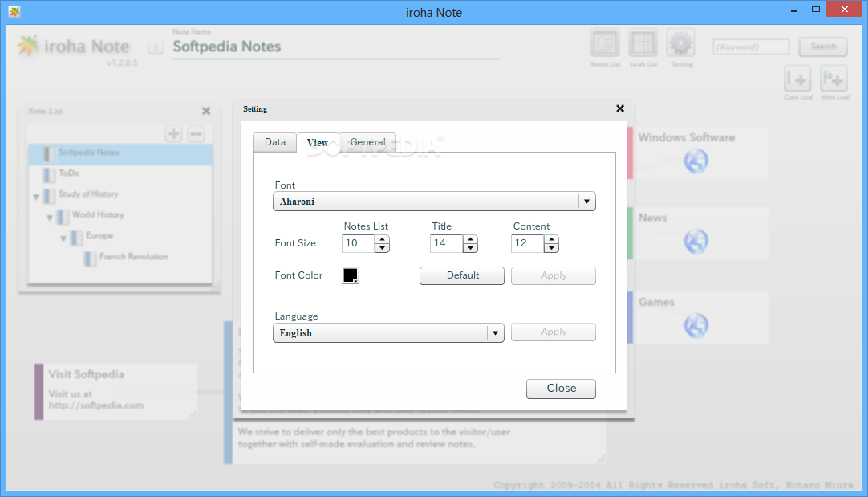This screenshot has height=497, width=868.
Task: Open News web leaf globe
Action: pyautogui.click(x=696, y=242)
